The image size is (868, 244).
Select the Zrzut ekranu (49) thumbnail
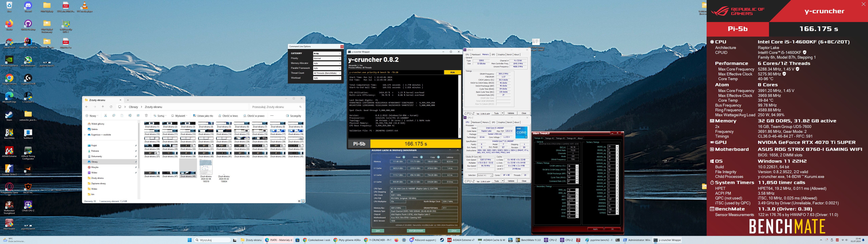point(188,168)
